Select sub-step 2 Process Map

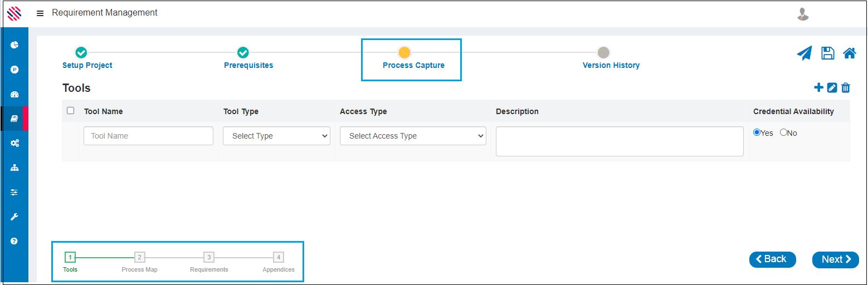pyautogui.click(x=140, y=257)
